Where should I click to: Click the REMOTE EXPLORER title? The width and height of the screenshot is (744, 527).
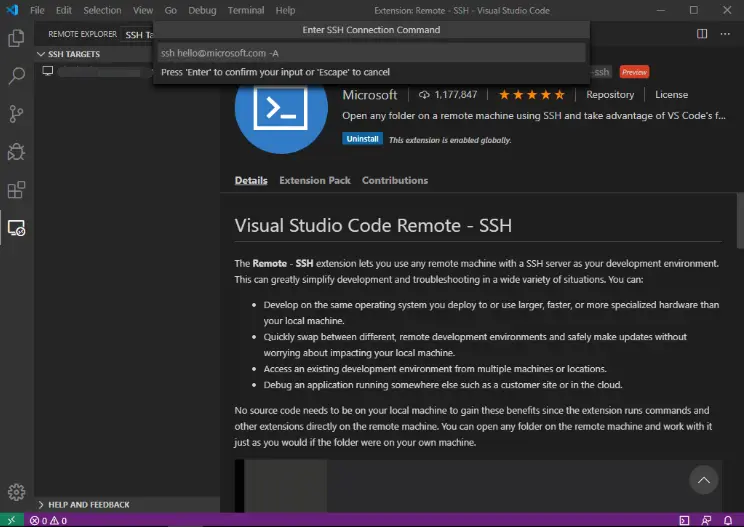[x=83, y=34]
